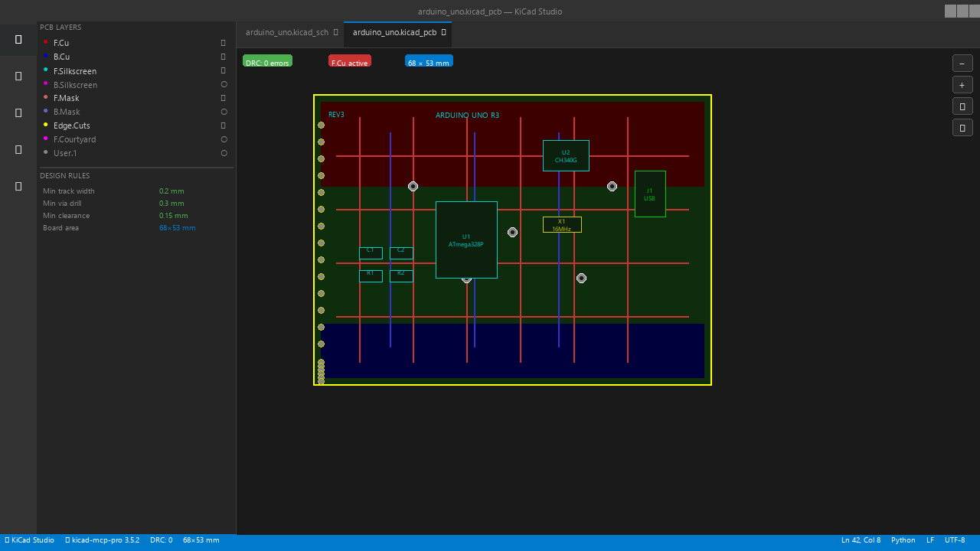Click the red F.Cu color dot
The height and width of the screenshot is (551, 980).
[x=46, y=42]
